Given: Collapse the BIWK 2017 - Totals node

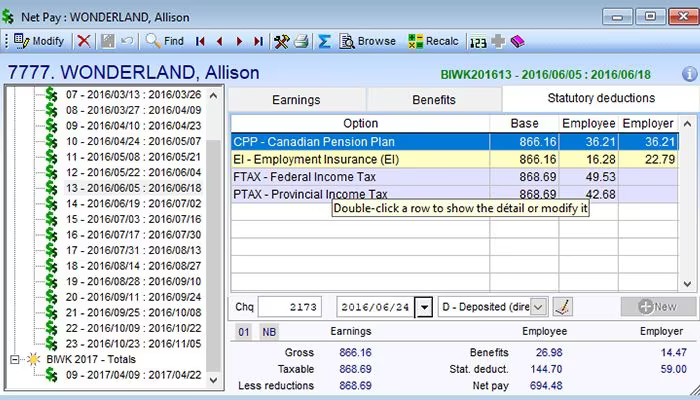Looking at the screenshot, I should (15, 359).
